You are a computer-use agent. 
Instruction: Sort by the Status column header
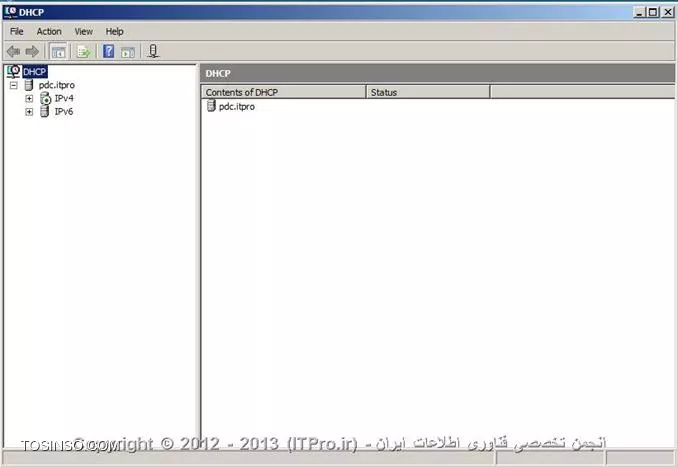pyautogui.click(x=428, y=92)
